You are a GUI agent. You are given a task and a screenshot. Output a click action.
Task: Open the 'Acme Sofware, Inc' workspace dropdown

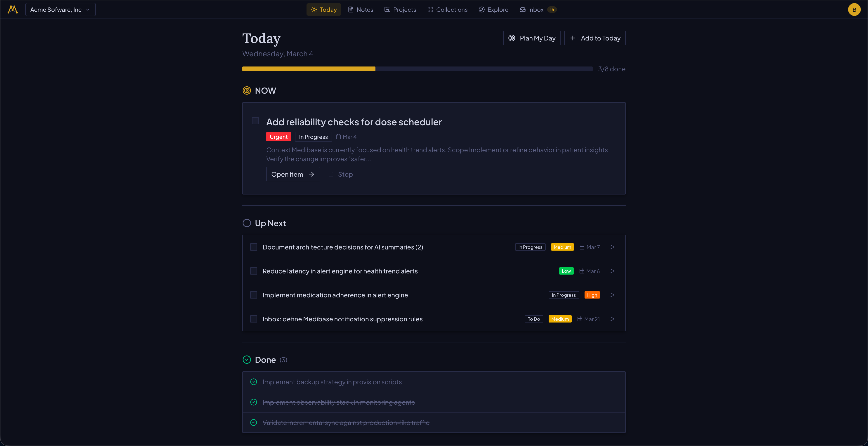point(60,9)
